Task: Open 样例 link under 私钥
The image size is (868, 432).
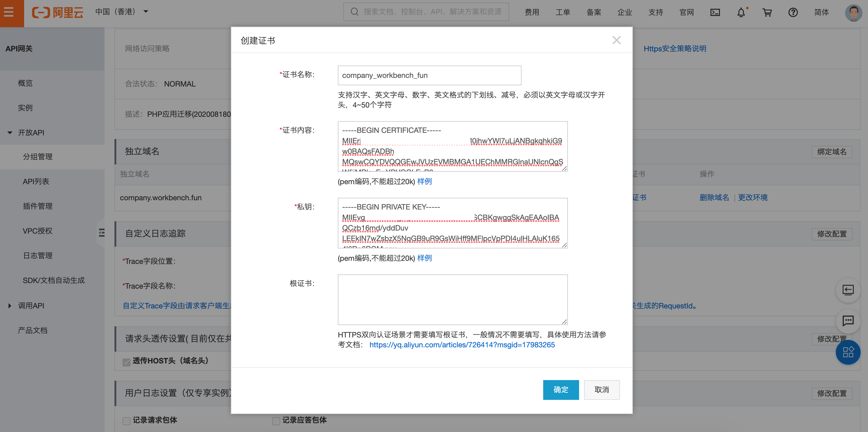Action: pos(424,258)
